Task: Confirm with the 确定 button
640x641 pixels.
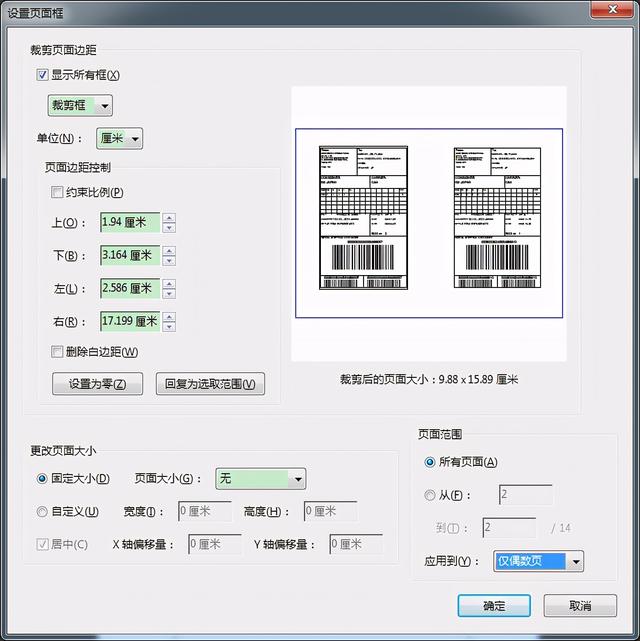Action: pos(494,605)
